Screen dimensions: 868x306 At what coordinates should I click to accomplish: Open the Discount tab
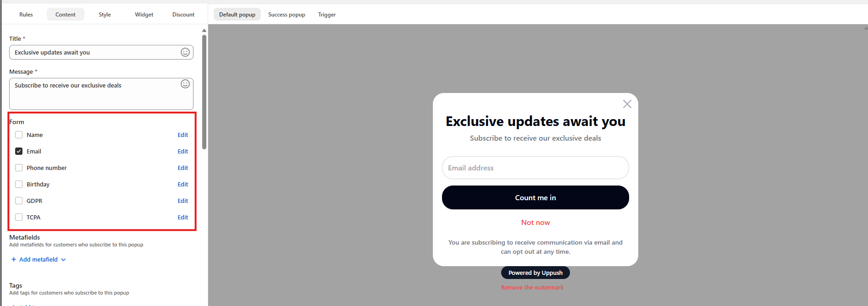pos(183,15)
